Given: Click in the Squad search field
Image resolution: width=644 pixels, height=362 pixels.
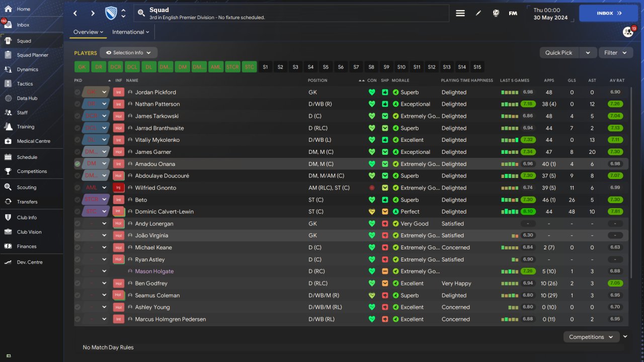Looking at the screenshot, I should tap(291, 14).
